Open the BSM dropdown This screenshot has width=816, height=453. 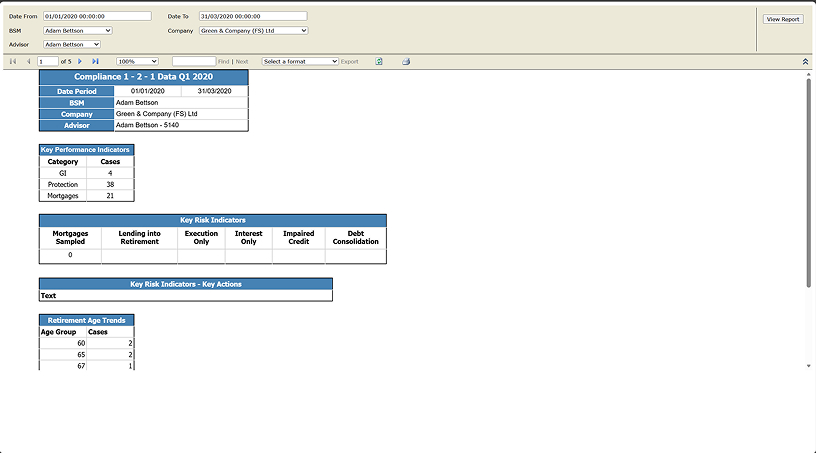pos(78,31)
